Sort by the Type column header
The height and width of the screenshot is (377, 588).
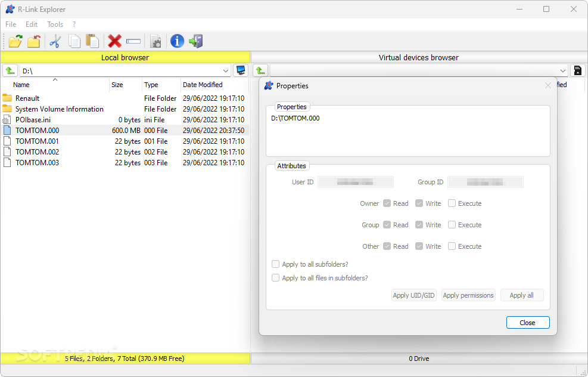click(161, 85)
